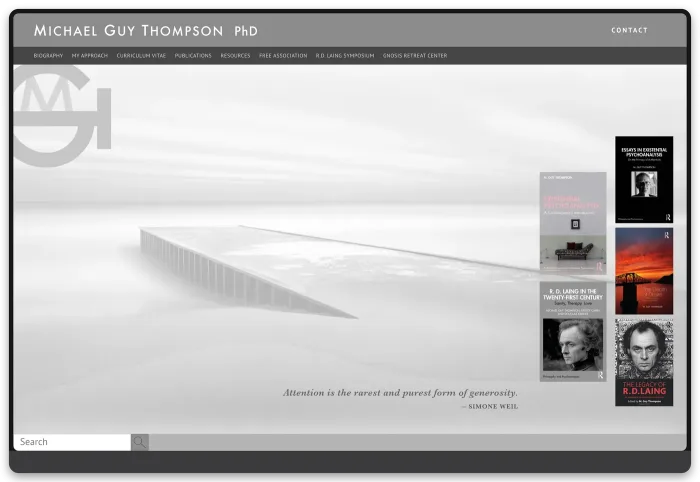This screenshot has width=700, height=482.
Task: Visit the R.D. Laing Symposium page
Action: click(x=345, y=56)
